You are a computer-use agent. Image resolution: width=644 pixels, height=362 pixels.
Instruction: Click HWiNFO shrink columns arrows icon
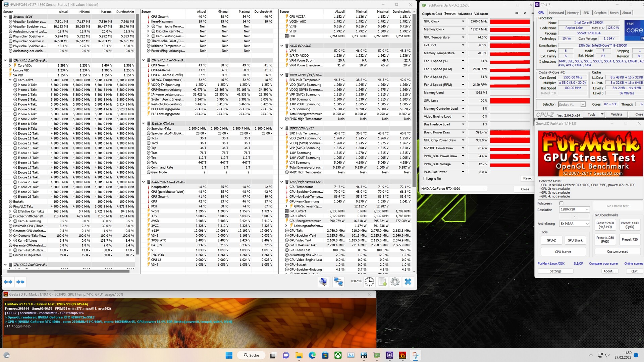[x=20, y=282]
